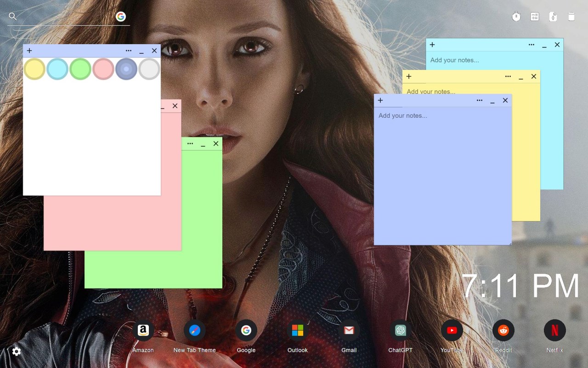Viewport: 588px width, 368px height.
Task: Open the settings gear
Action: (x=17, y=351)
